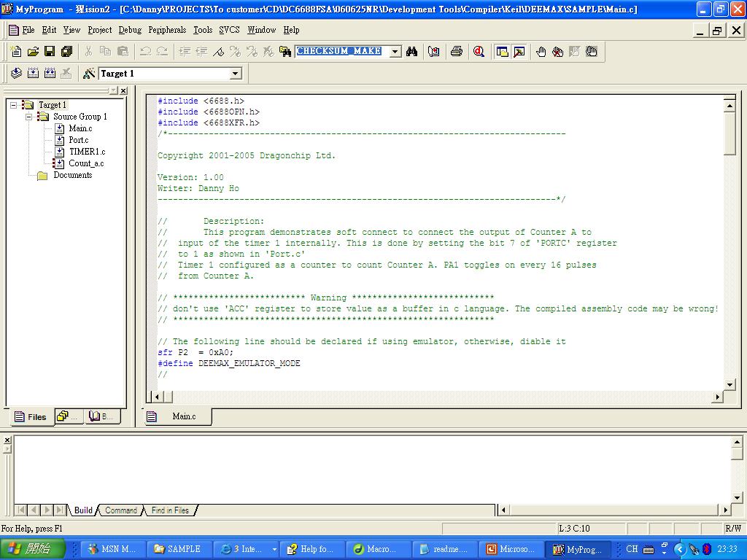The image size is (747, 560).
Task: Select the Files tab in project panel
Action: point(31,417)
